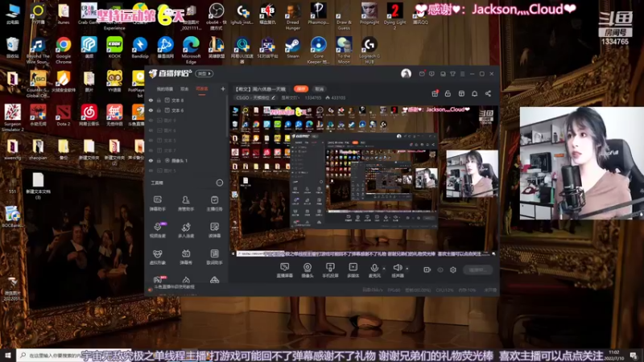Open Microsoft Edge desktop icon
644x362 pixels.
point(191,50)
